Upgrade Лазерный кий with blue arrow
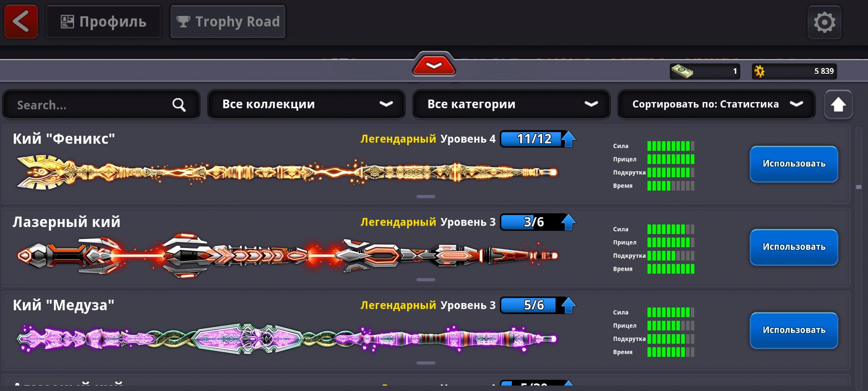This screenshot has height=391, width=868. pyautogui.click(x=569, y=222)
